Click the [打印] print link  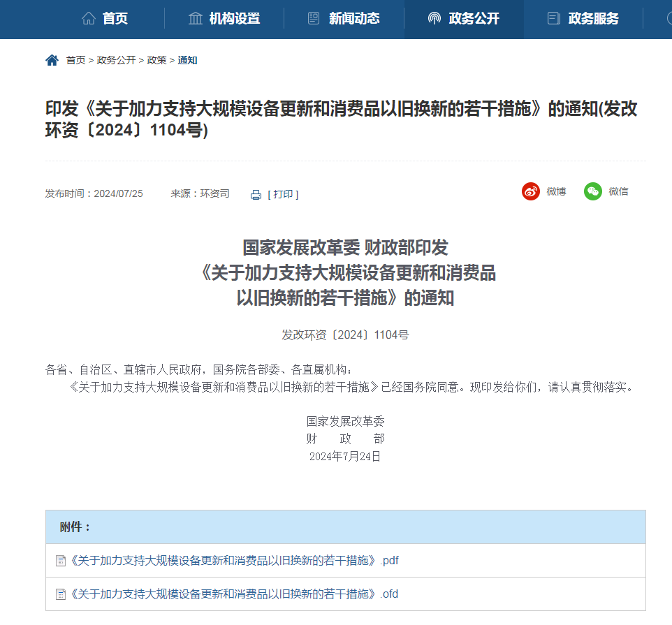(x=284, y=194)
